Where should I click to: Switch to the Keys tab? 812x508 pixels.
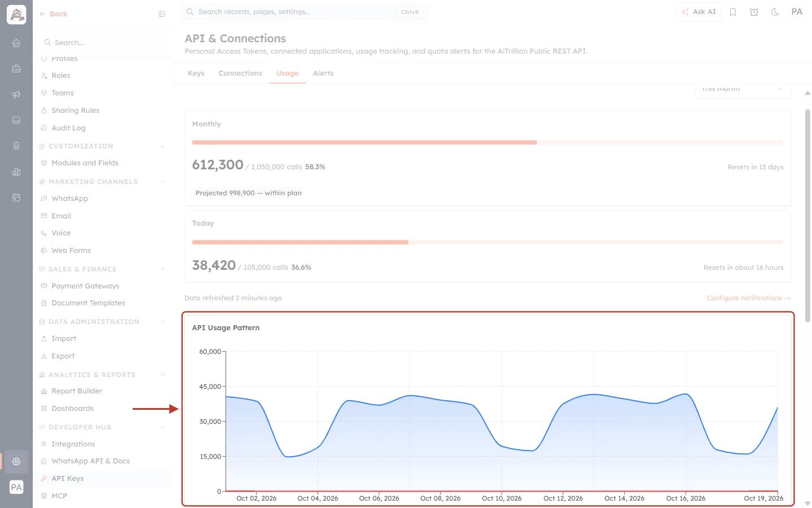(x=196, y=73)
